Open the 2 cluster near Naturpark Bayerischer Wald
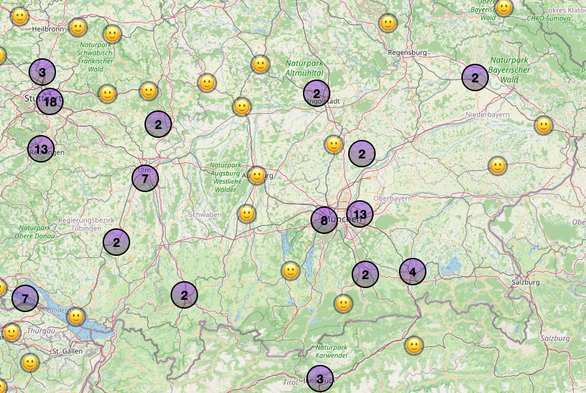 [475, 77]
